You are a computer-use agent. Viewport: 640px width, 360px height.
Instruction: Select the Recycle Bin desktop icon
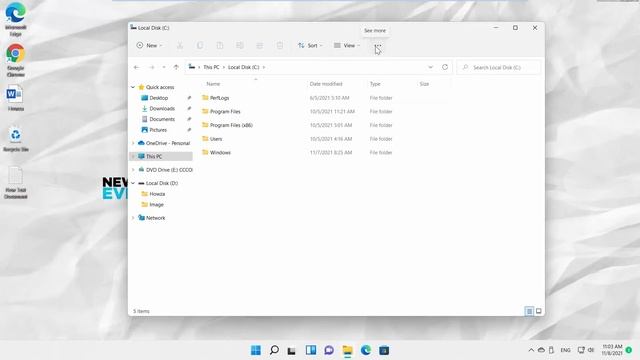click(16, 139)
